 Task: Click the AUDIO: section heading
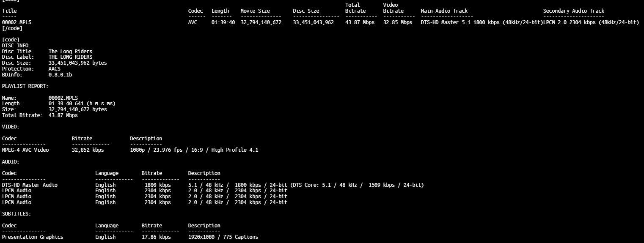[11, 162]
